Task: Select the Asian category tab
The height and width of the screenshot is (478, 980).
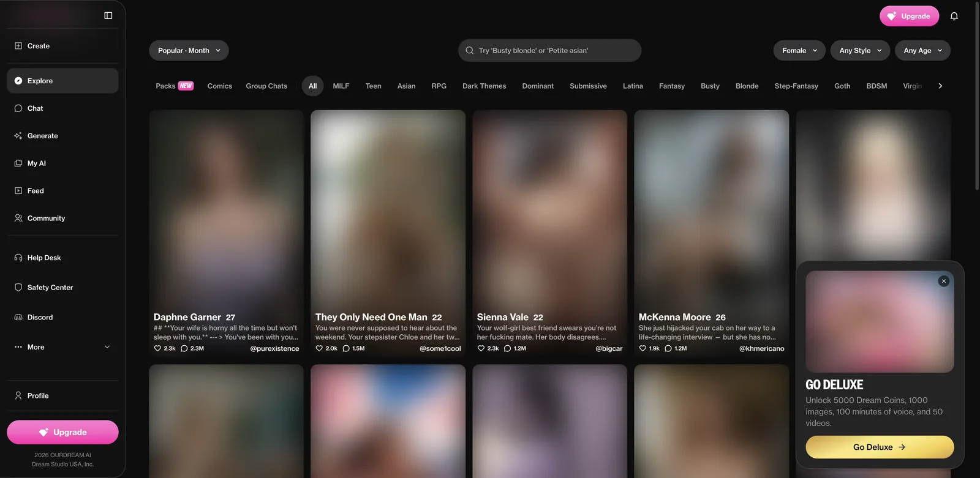Action: click(x=406, y=86)
